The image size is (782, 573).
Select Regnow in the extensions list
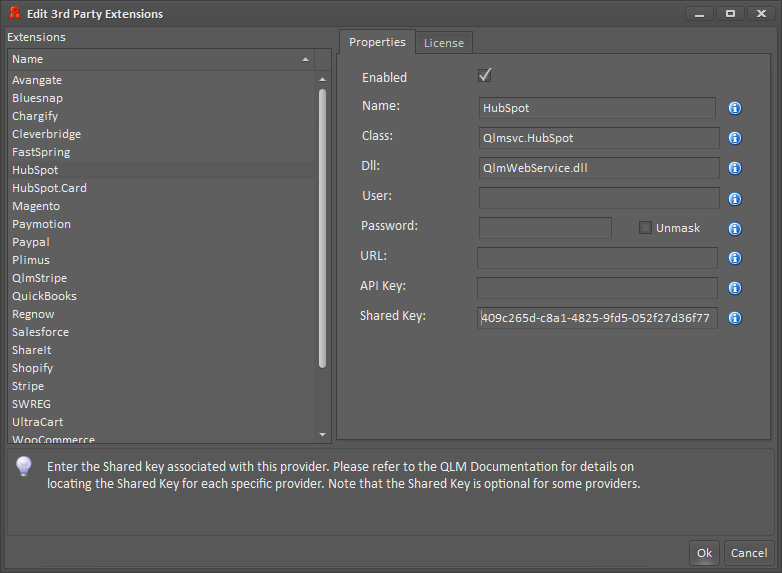161,314
